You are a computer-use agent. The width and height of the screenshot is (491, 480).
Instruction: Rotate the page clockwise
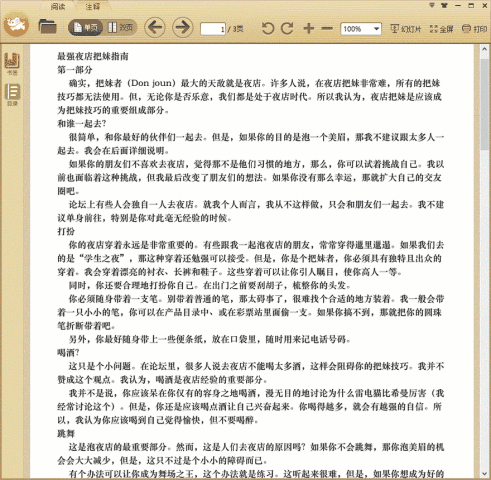[x=287, y=28]
